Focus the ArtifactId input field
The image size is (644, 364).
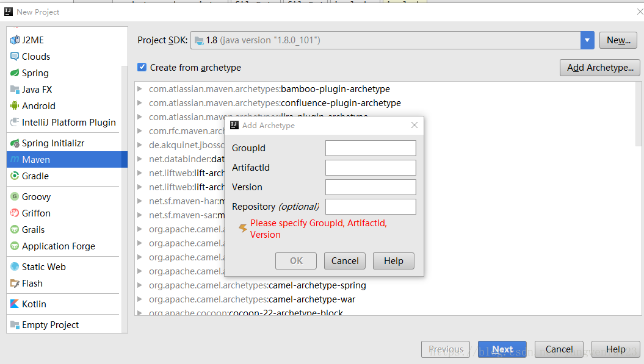pyautogui.click(x=371, y=168)
